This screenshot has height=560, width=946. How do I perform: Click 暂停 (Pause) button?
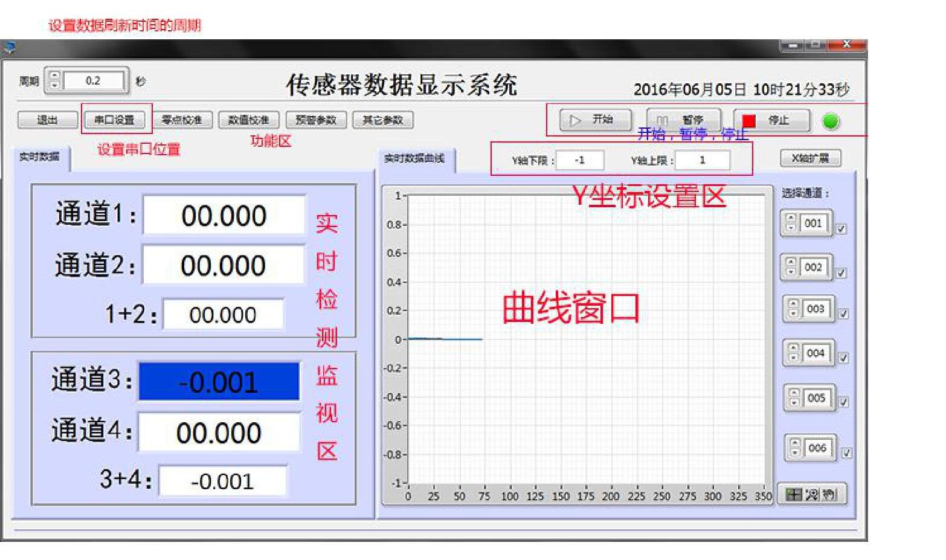[x=683, y=120]
